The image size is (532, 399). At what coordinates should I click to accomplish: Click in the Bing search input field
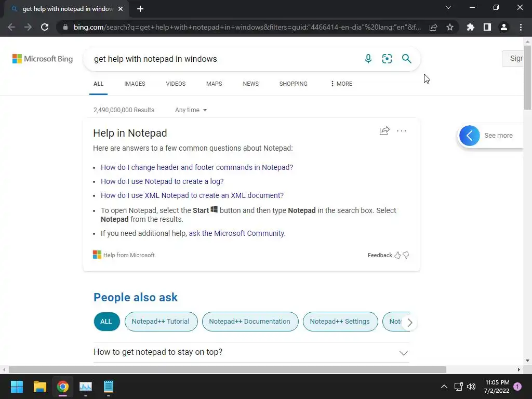pos(224,59)
